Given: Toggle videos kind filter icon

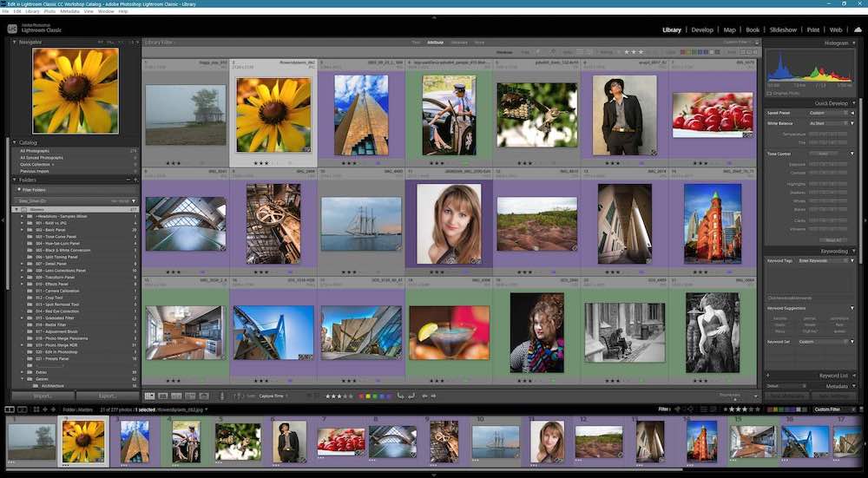Looking at the screenshot, I should [x=755, y=52].
